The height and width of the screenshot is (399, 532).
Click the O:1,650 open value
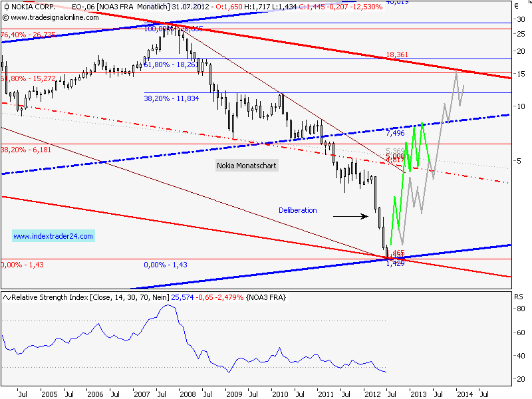(229, 7)
